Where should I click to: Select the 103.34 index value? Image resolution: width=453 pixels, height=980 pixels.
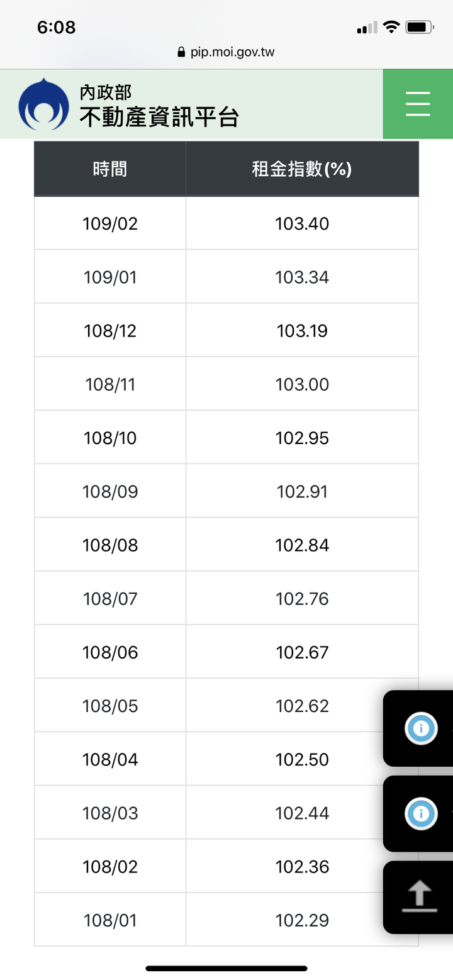click(302, 277)
